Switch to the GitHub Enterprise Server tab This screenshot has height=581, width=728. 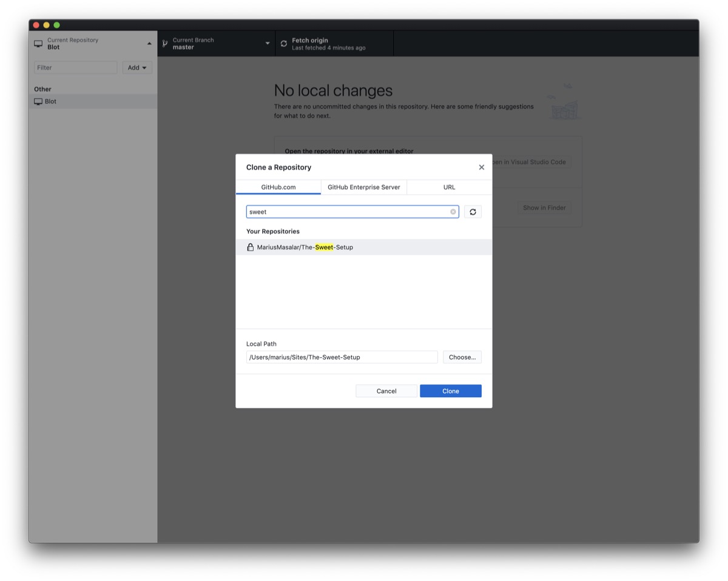coord(364,187)
